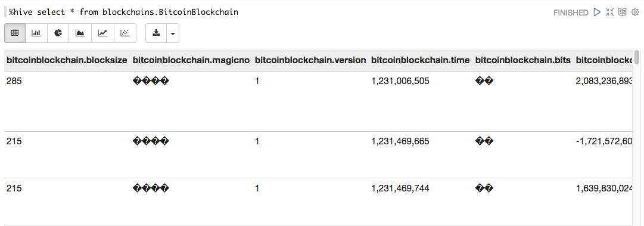Click bitcoinblockchain.version column header

click(310, 60)
